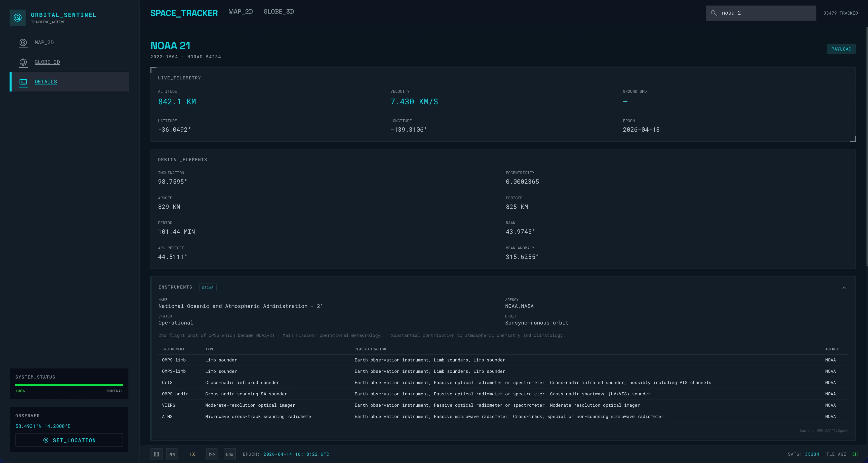868x463 pixels.
Task: Fast-forward the simulation time
Action: coord(212,454)
